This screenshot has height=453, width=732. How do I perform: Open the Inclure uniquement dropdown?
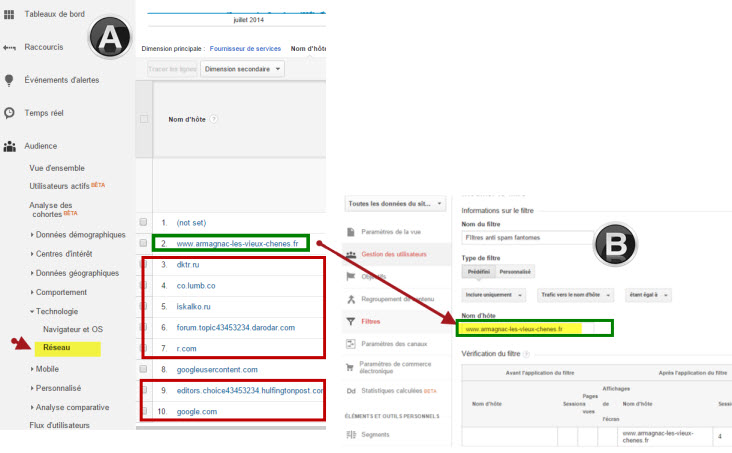493,295
